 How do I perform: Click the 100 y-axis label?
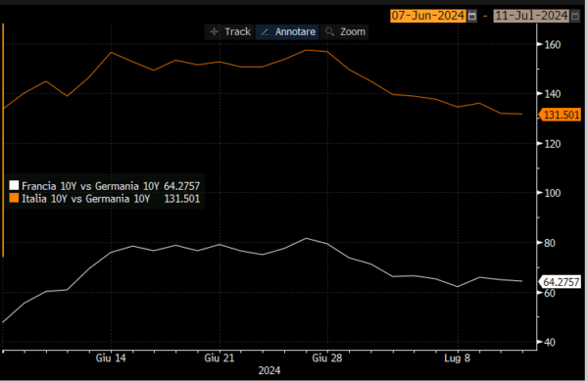pyautogui.click(x=552, y=193)
